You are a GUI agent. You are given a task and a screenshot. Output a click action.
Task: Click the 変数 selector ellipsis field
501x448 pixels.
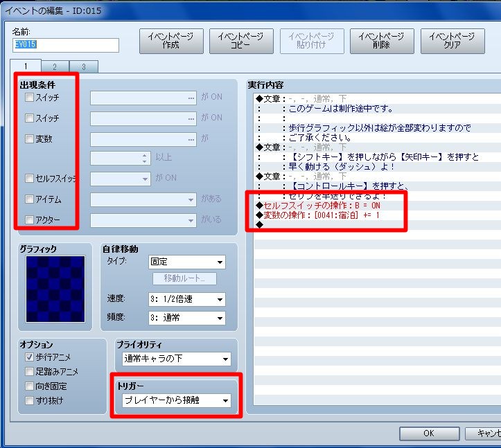pyautogui.click(x=143, y=139)
